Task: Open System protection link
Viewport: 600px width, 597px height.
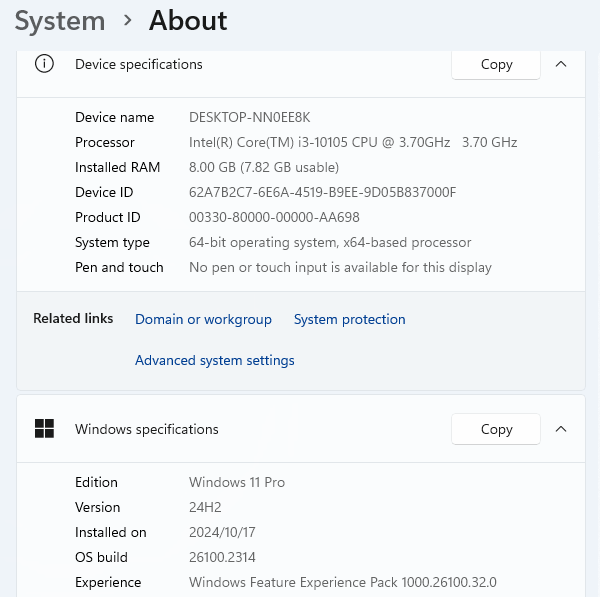Action: (x=350, y=319)
